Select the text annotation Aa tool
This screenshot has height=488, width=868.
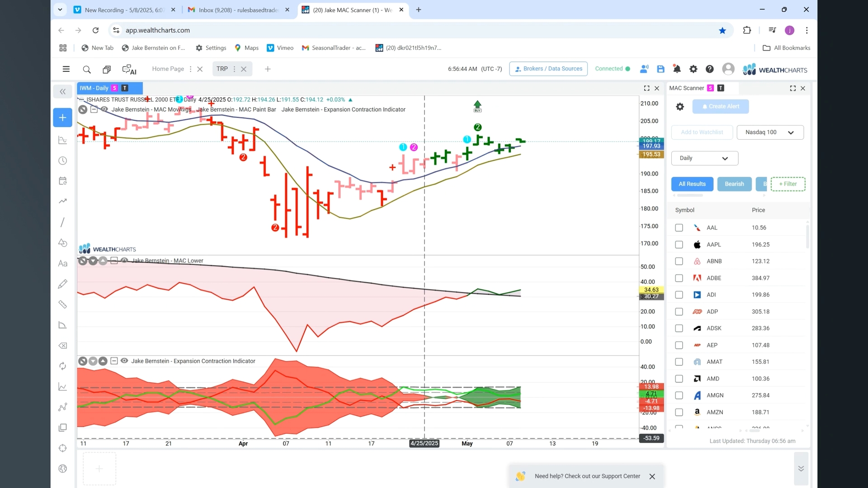click(x=63, y=263)
